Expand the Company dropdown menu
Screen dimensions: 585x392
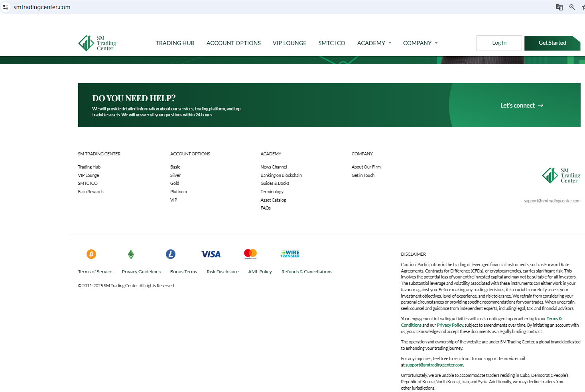(420, 43)
